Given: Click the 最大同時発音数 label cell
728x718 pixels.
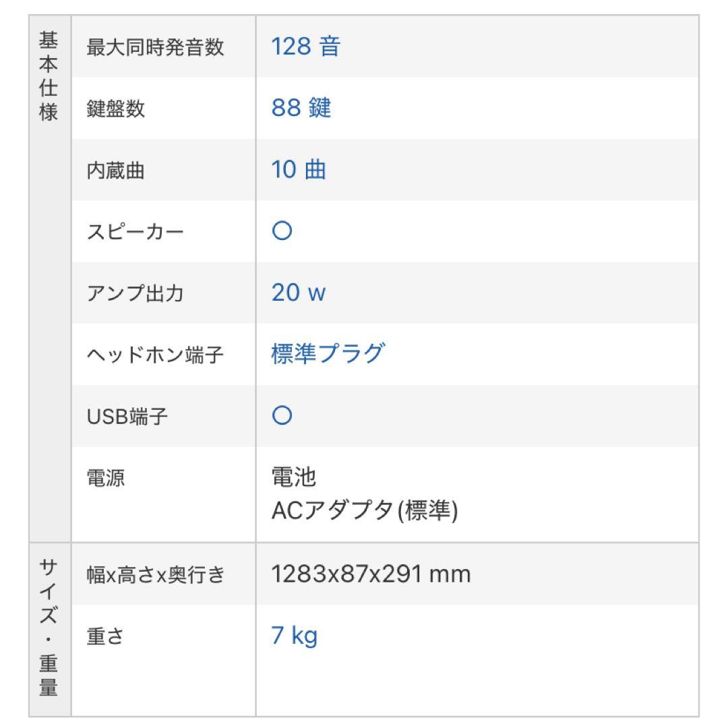Looking at the screenshot, I should point(155,48).
